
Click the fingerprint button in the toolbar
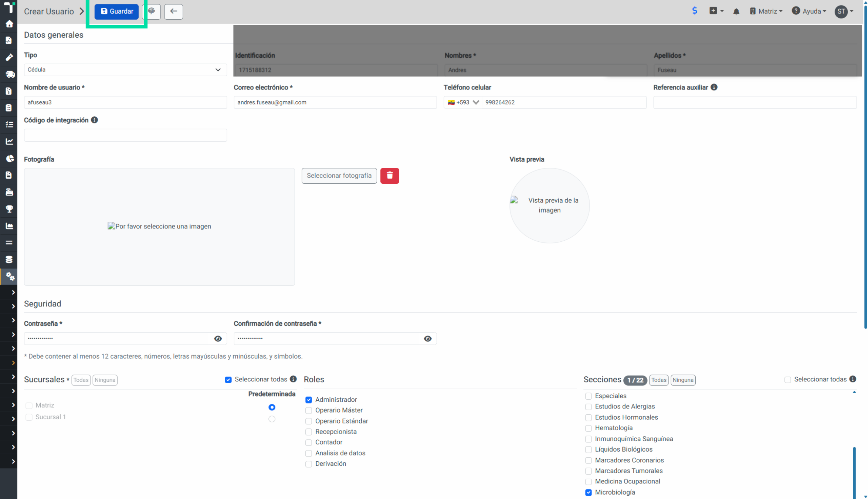coord(152,11)
